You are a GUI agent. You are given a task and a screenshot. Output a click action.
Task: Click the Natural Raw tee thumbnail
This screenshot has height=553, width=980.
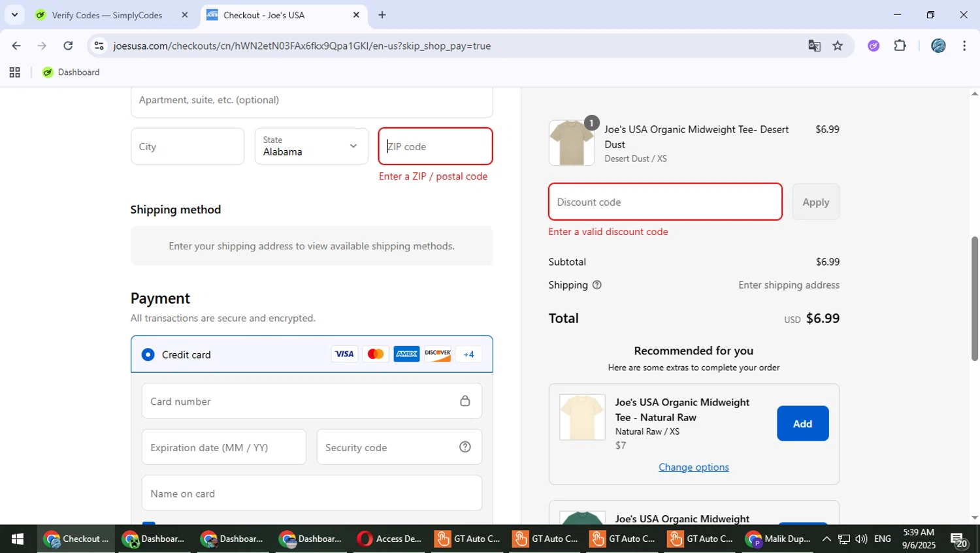(582, 417)
